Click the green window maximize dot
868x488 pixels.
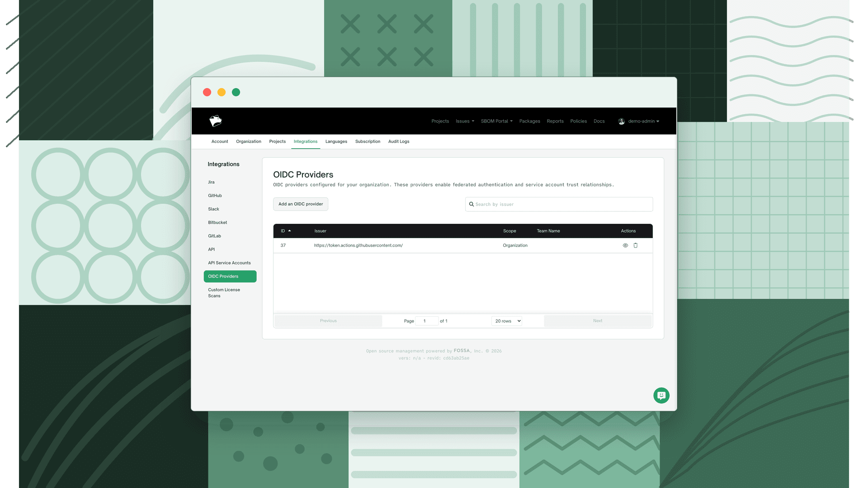[236, 92]
